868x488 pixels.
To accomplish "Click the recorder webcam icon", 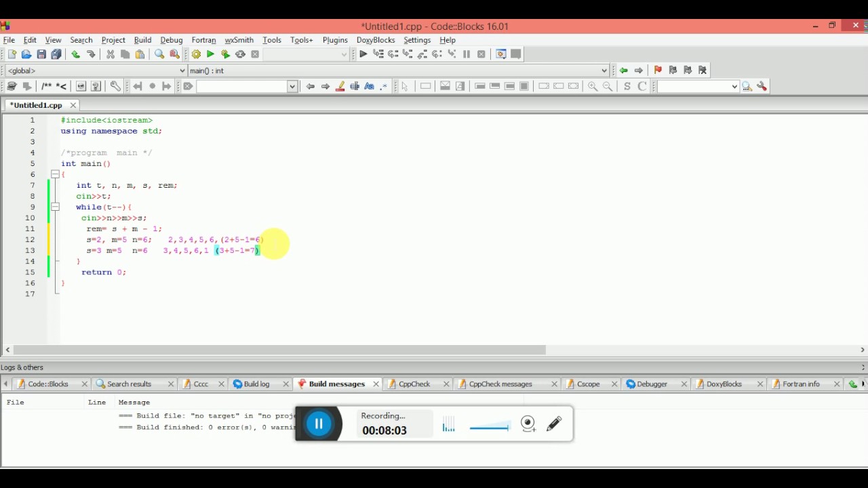I will (x=529, y=424).
